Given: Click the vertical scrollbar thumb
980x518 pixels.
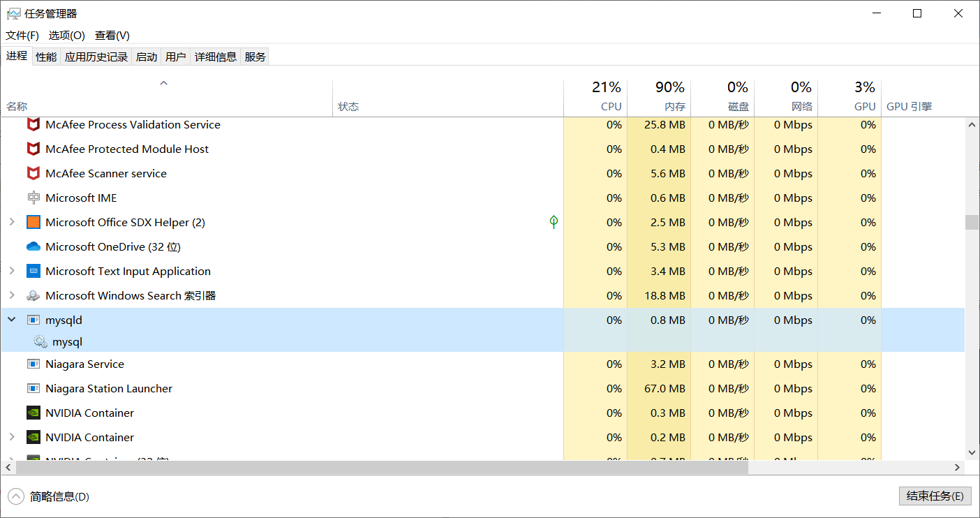Looking at the screenshot, I should [972, 222].
